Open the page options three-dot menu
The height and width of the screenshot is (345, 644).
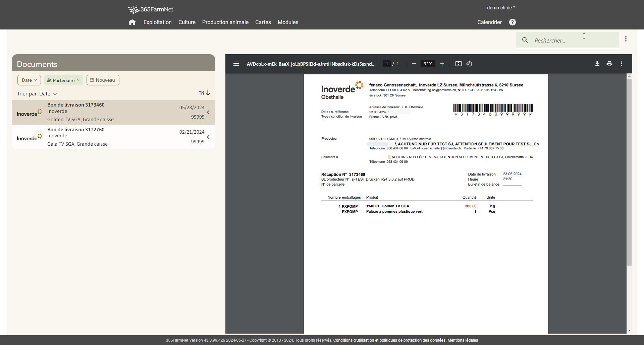coord(626,39)
